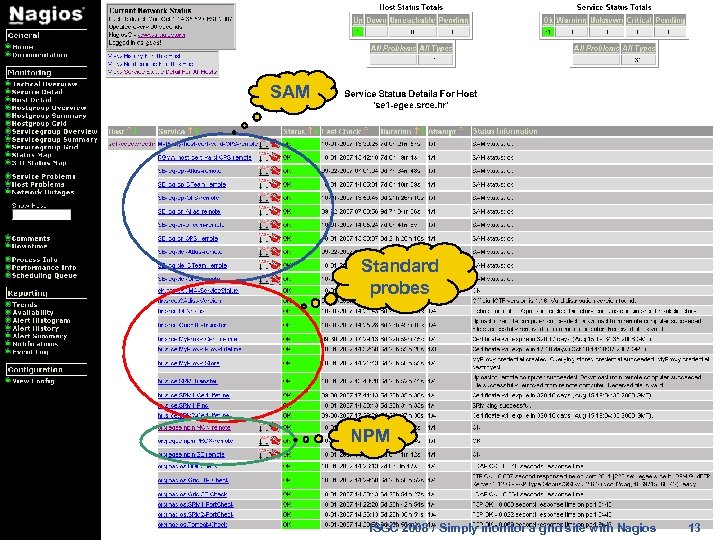Open the Alert Summary report
Viewport: 720px width, 540px height.
tap(39, 336)
